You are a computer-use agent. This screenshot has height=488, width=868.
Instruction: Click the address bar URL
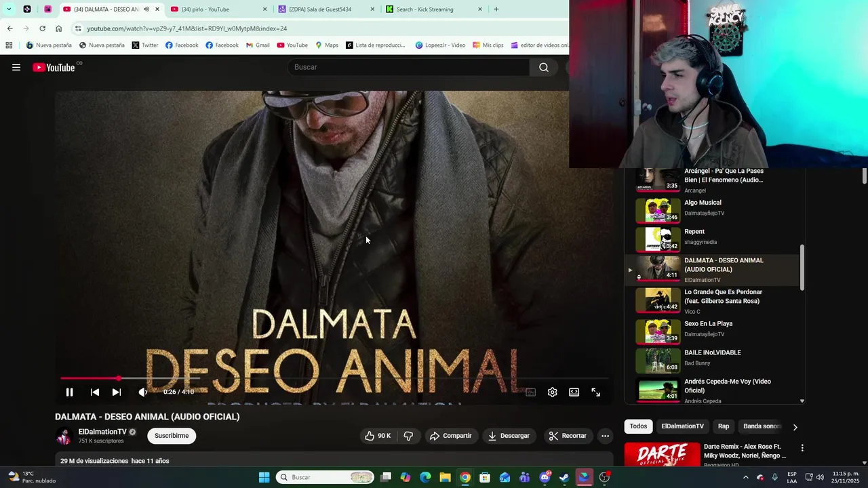(x=187, y=28)
